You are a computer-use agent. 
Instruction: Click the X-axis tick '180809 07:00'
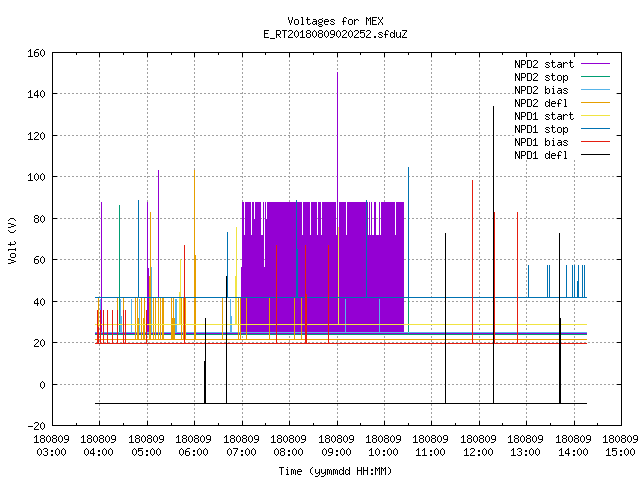click(x=241, y=446)
